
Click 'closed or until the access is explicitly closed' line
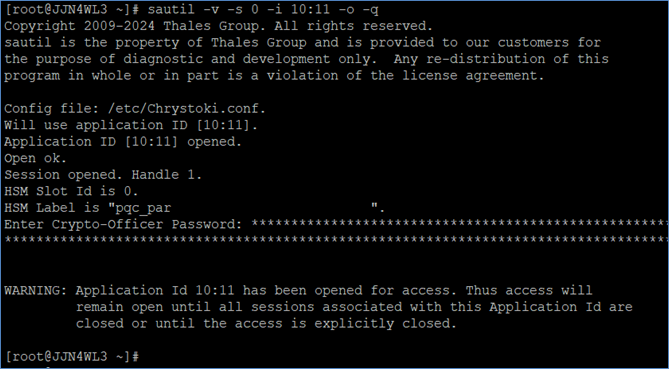pos(266,323)
